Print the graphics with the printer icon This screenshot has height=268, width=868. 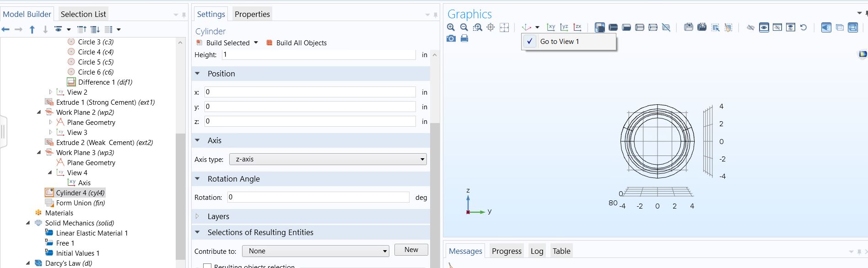[x=464, y=38]
